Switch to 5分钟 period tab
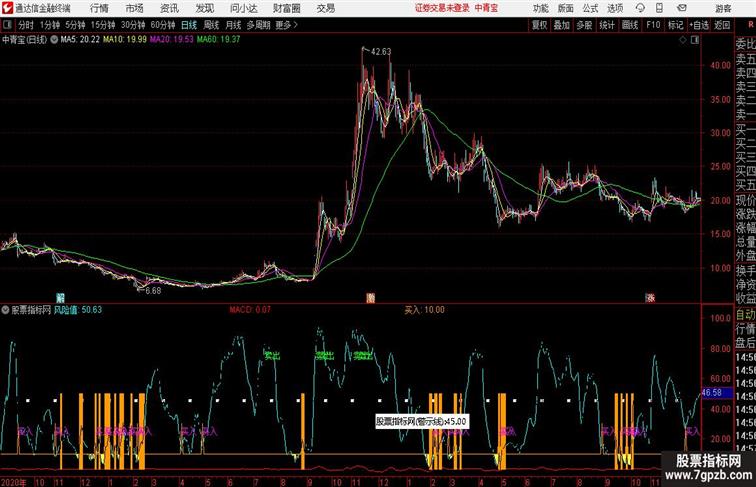756x487 pixels. (75, 25)
